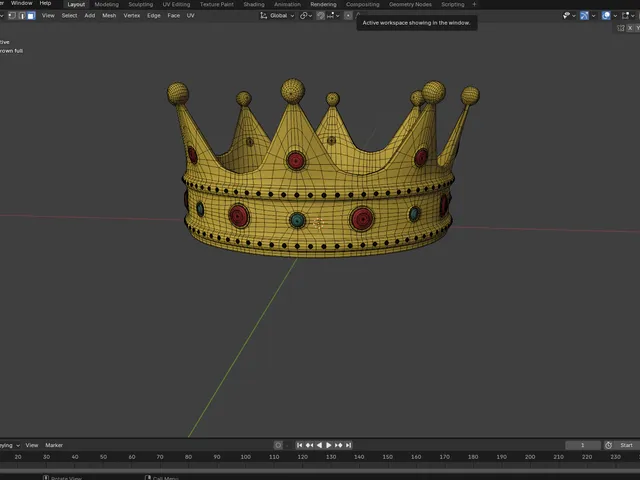Image resolution: width=640 pixels, height=480 pixels.
Task: Play the animation forward
Action: point(329,445)
